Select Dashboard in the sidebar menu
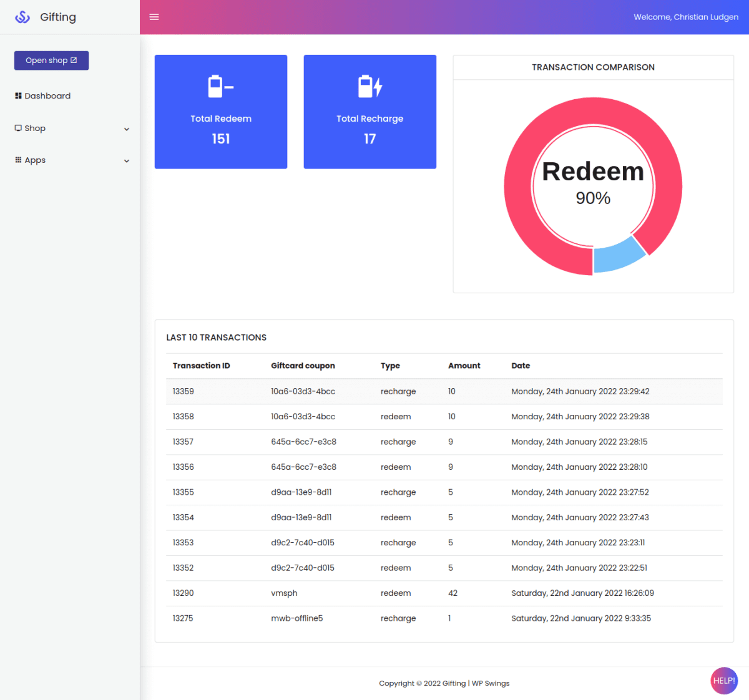 point(47,95)
